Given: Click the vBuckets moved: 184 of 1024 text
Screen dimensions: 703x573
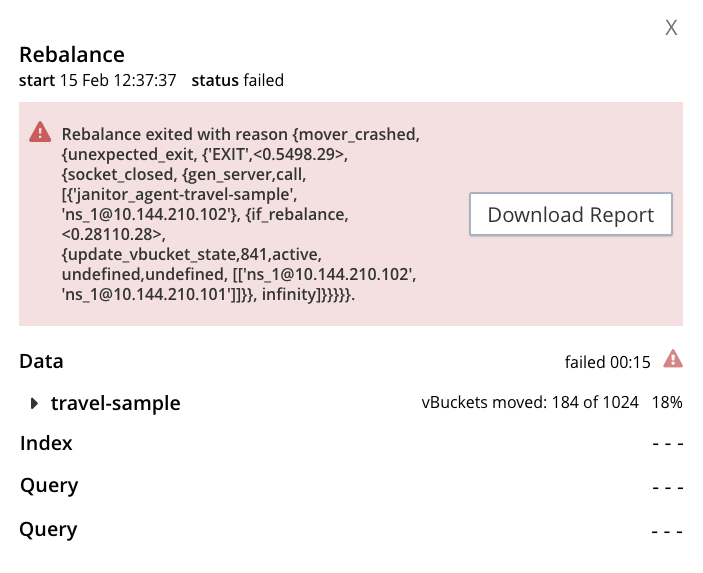Looking at the screenshot, I should click(531, 404).
